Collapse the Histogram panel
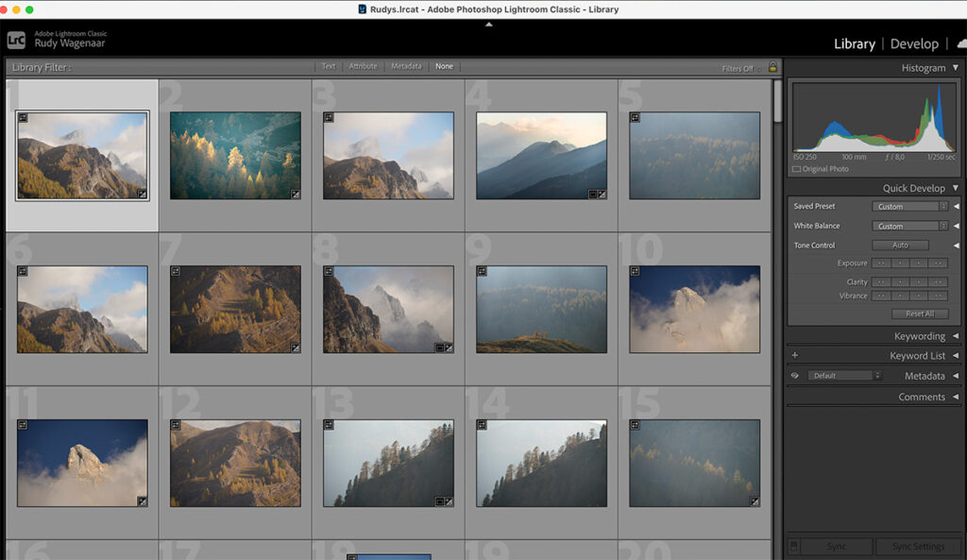 pos(956,68)
